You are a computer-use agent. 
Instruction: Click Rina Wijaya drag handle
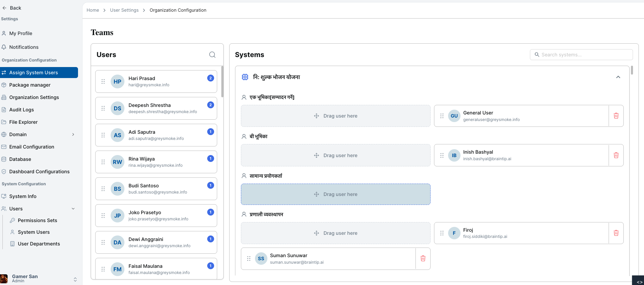click(103, 162)
